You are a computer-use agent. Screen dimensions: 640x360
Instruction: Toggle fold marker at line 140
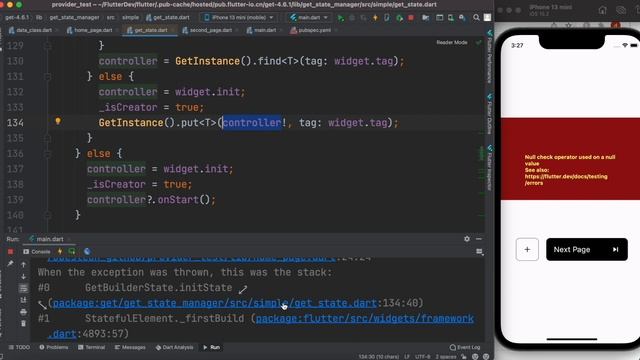click(x=47, y=215)
